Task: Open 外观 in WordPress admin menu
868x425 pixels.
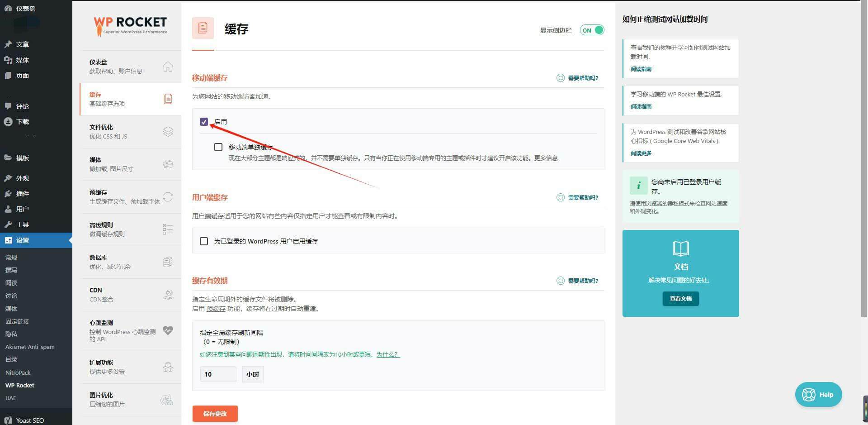Action: [x=36, y=178]
